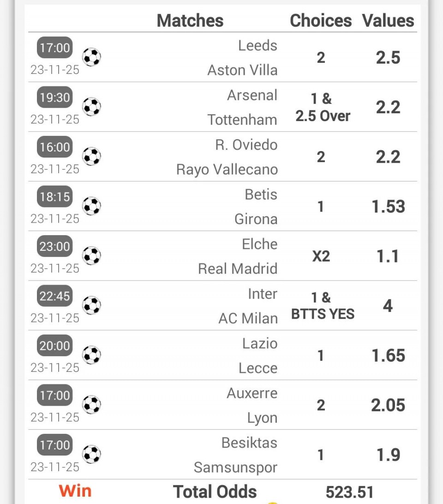The image size is (443, 504).
Task: Click the Real Madrid team name
Action: 238,269
